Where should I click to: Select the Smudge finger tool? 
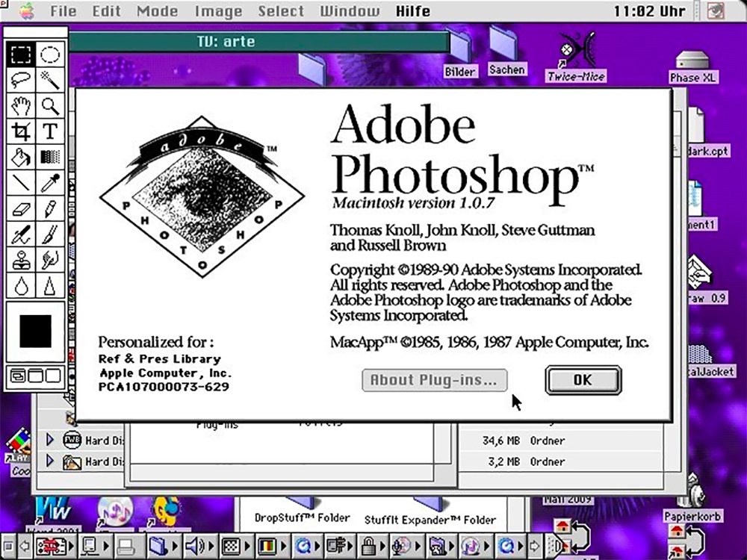[x=50, y=260]
